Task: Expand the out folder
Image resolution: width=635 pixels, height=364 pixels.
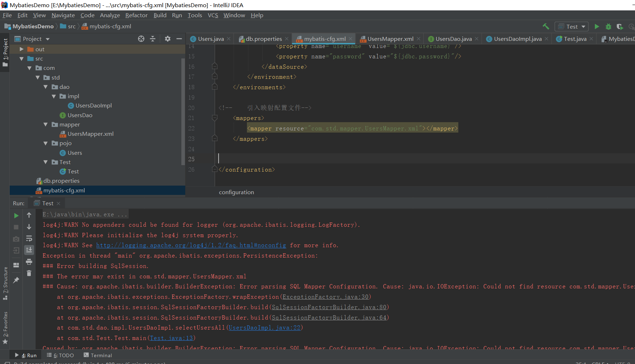Action: click(x=22, y=49)
